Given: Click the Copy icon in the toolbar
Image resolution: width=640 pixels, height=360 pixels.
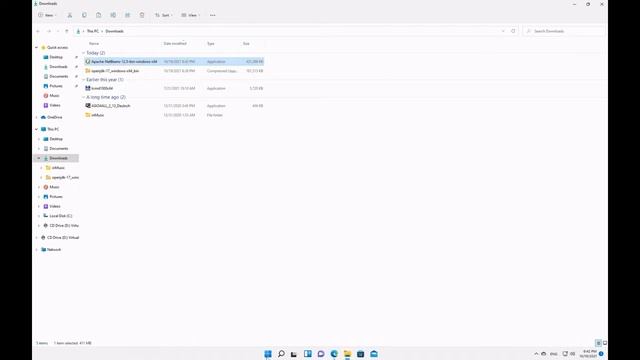Looking at the screenshot, I should [x=84, y=15].
